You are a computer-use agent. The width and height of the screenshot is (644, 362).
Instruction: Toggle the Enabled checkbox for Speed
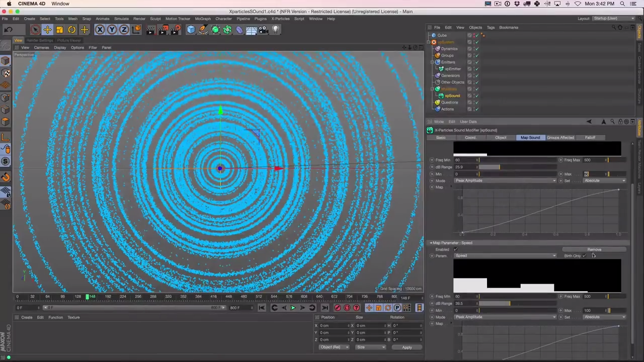click(456, 249)
